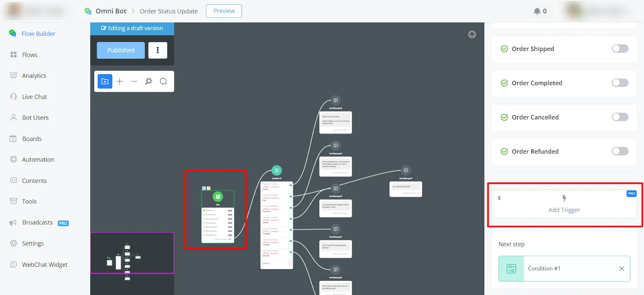Toggle the Order Shipped switch

click(x=620, y=49)
